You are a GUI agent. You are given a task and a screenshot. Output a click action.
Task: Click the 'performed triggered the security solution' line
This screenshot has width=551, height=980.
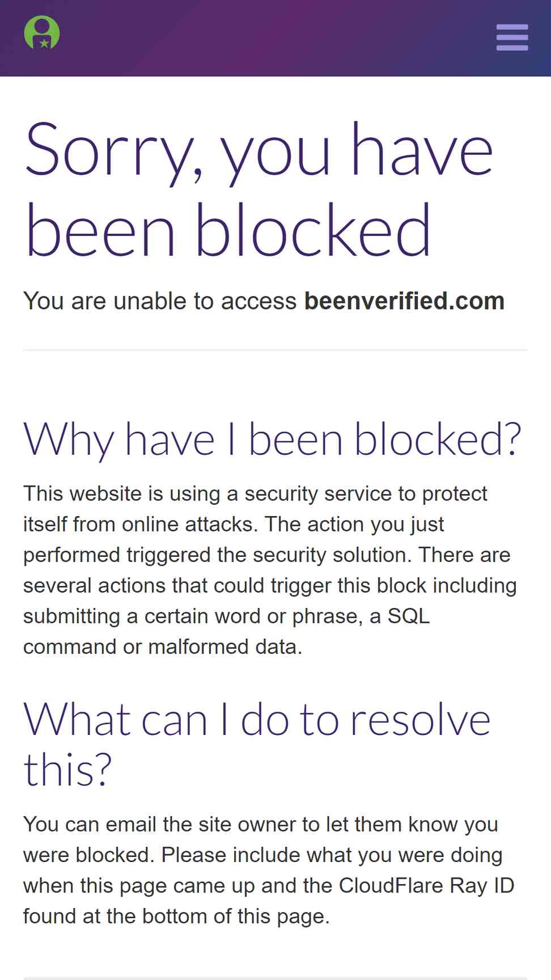point(266,555)
